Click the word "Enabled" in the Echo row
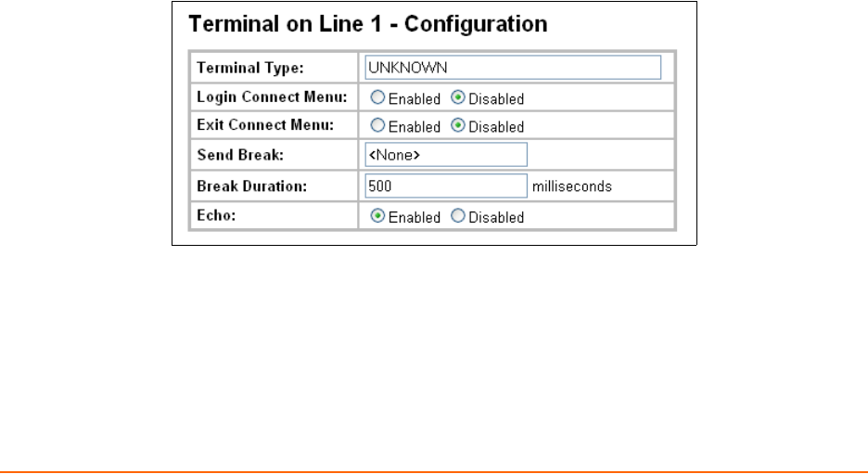The image size is (868, 474). point(414,217)
